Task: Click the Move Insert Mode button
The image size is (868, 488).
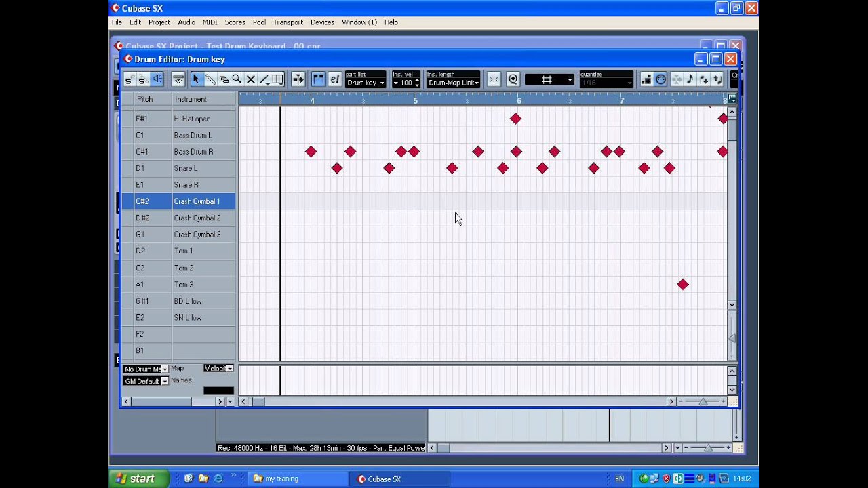Action: [676, 80]
